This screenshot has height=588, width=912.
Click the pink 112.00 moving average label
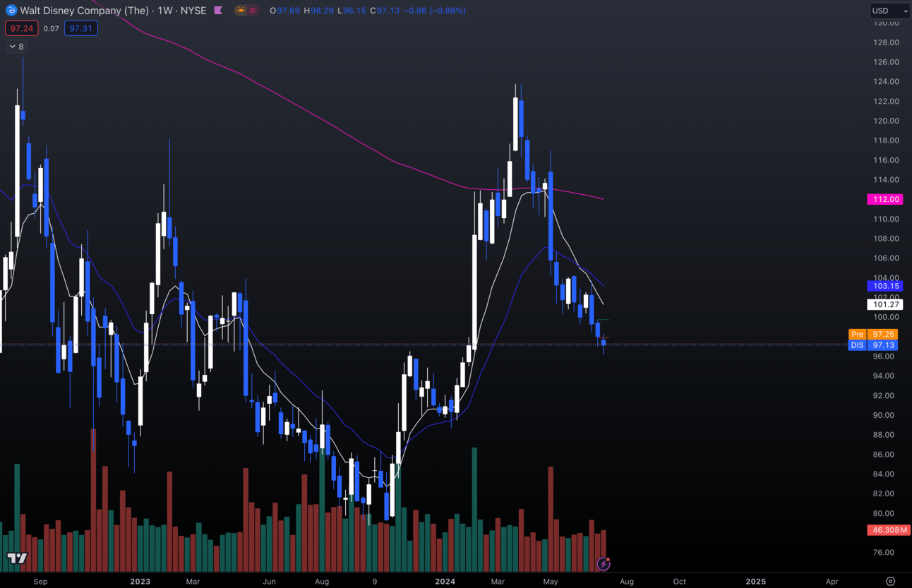[x=885, y=199]
